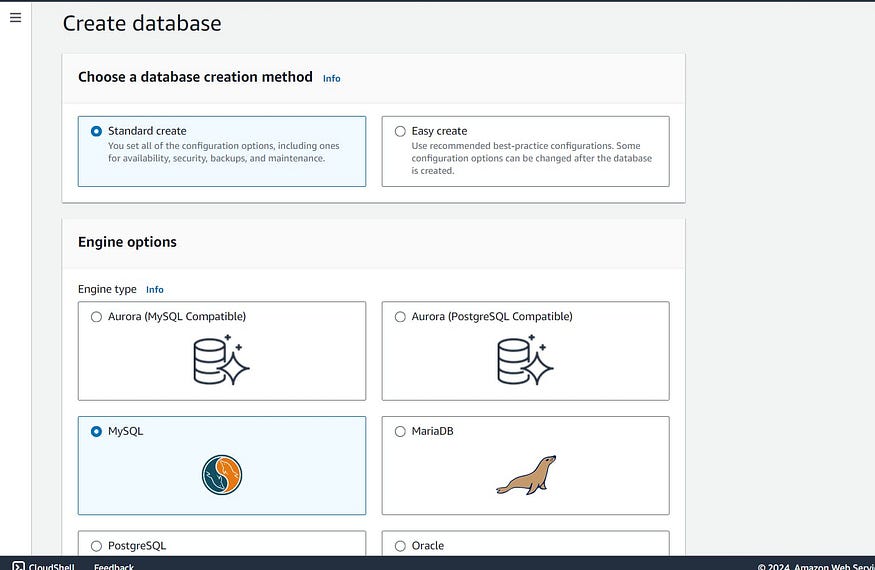Click the Engine type label
Screen dimensions: 875x570
(107, 289)
